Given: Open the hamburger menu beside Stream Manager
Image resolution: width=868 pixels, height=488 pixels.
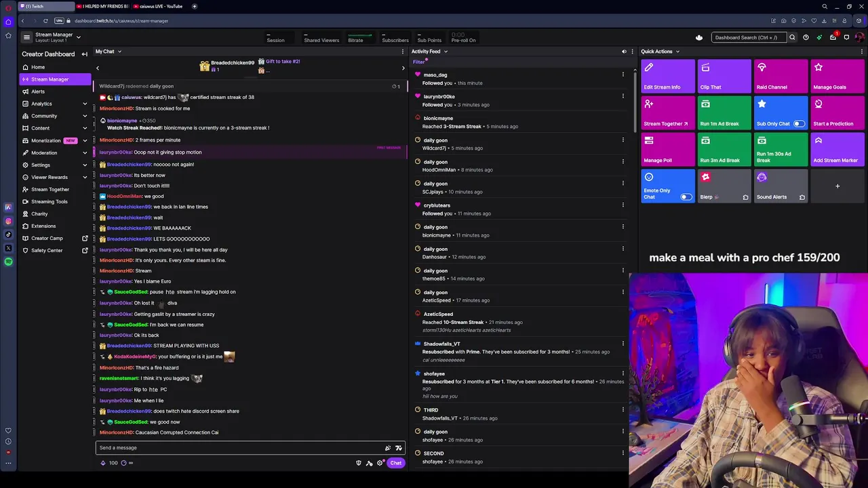Looking at the screenshot, I should pyautogui.click(x=26, y=37).
